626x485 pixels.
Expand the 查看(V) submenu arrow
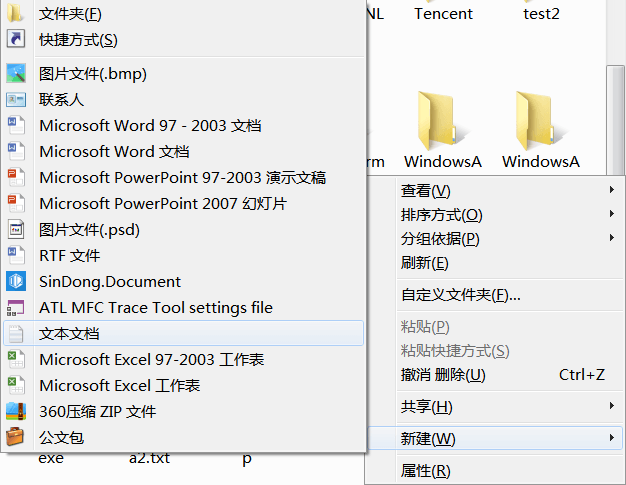(611, 190)
